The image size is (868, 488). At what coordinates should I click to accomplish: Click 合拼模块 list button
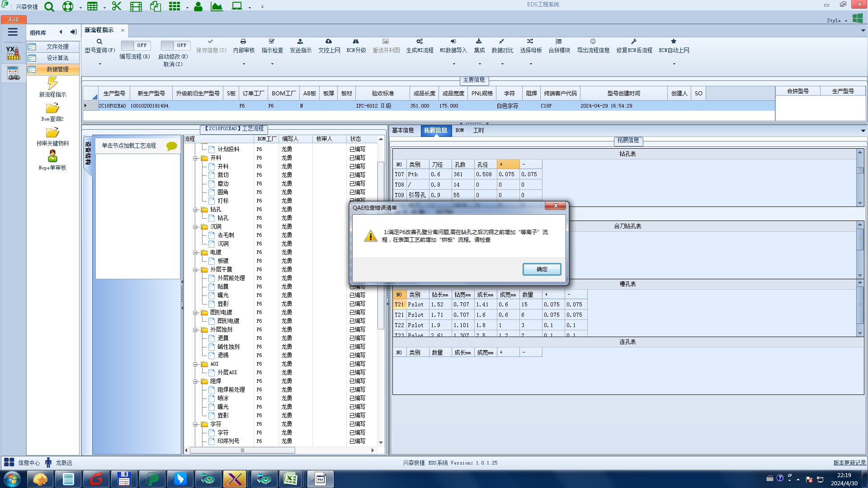559,46
